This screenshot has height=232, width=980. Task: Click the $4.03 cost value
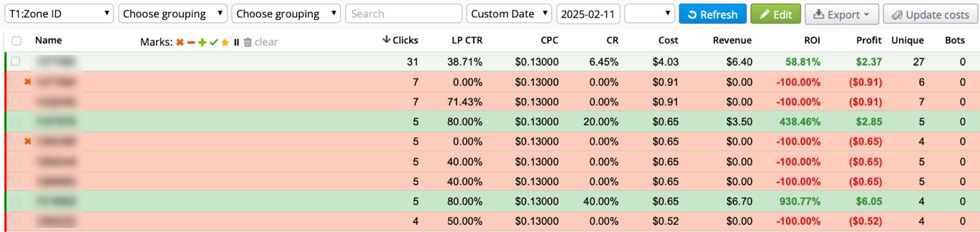(665, 62)
